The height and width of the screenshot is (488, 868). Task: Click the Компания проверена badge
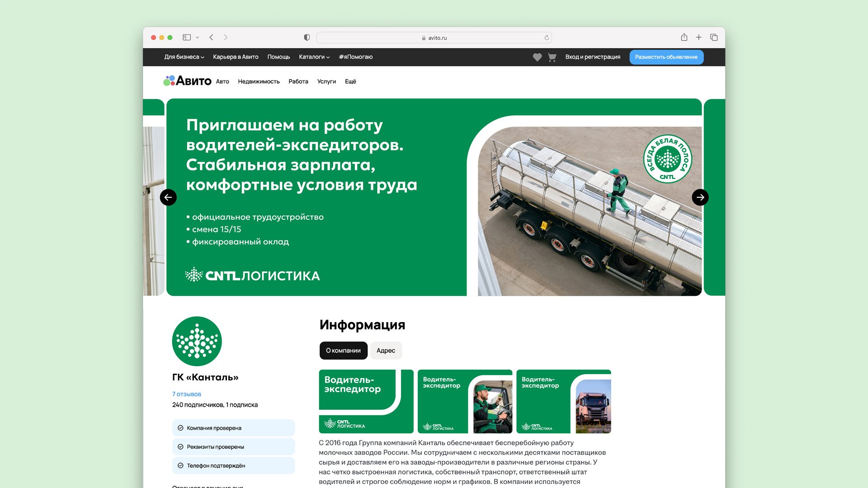(233, 428)
